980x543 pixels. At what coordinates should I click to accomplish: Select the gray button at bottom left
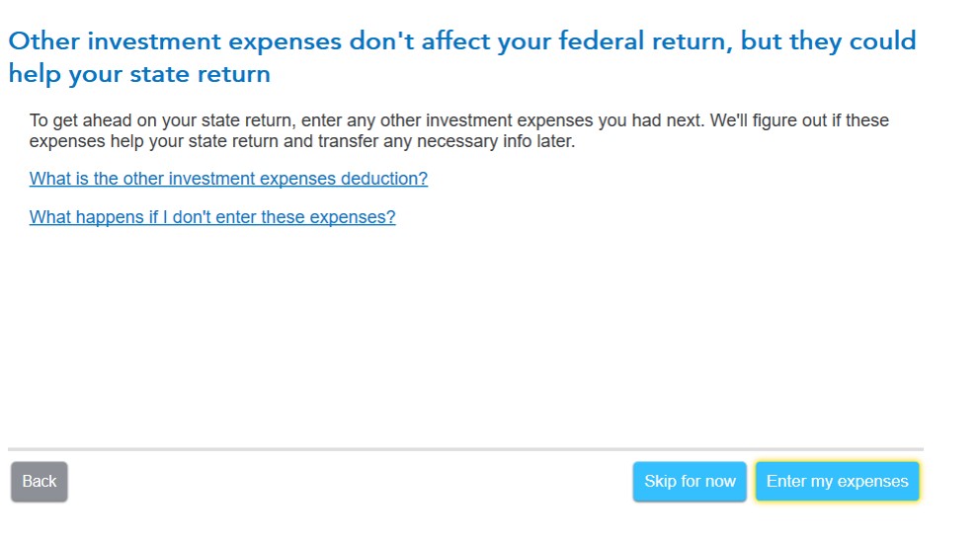(40, 482)
